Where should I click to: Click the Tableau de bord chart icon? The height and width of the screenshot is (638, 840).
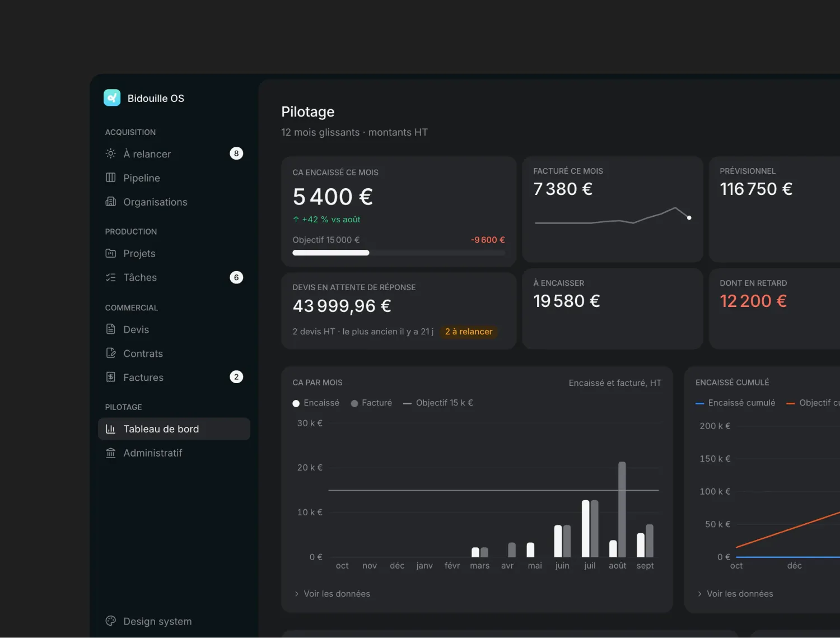pyautogui.click(x=111, y=429)
